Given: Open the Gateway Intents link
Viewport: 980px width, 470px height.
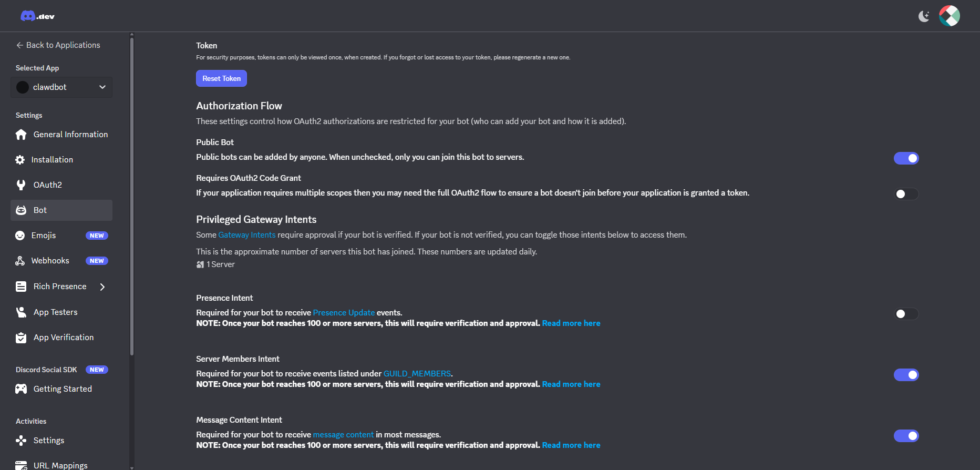Looking at the screenshot, I should [247, 235].
